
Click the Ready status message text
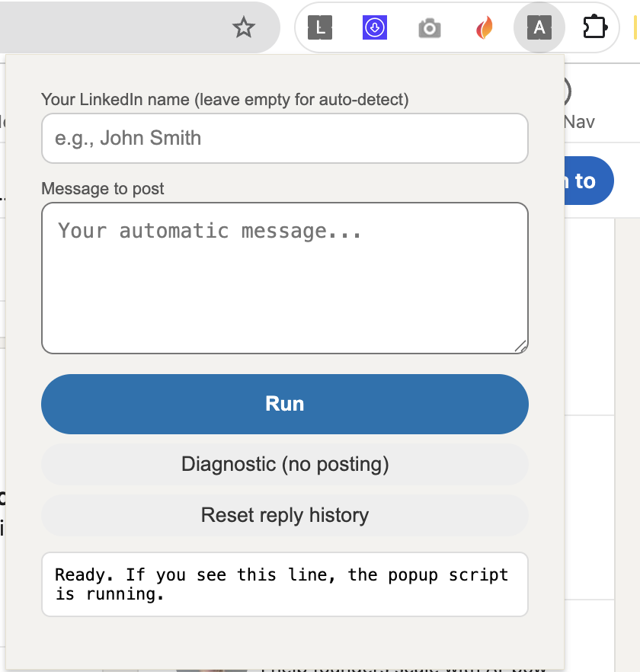pos(281,584)
